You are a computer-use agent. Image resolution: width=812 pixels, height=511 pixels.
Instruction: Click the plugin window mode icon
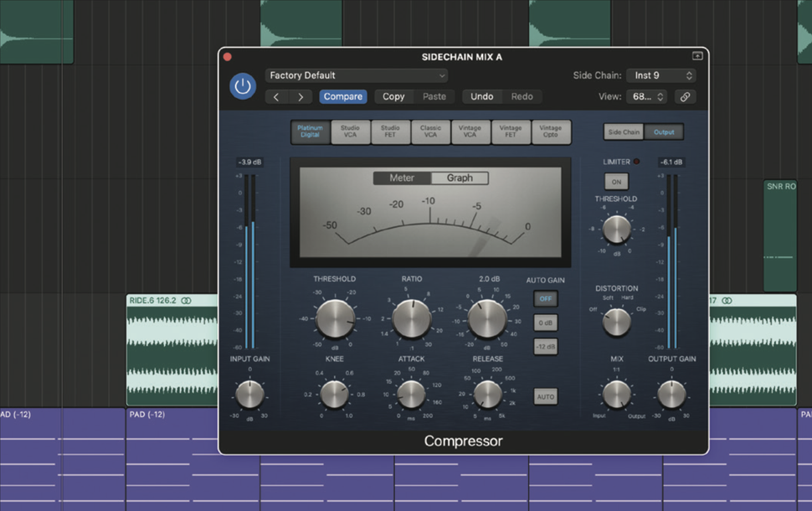tap(696, 55)
